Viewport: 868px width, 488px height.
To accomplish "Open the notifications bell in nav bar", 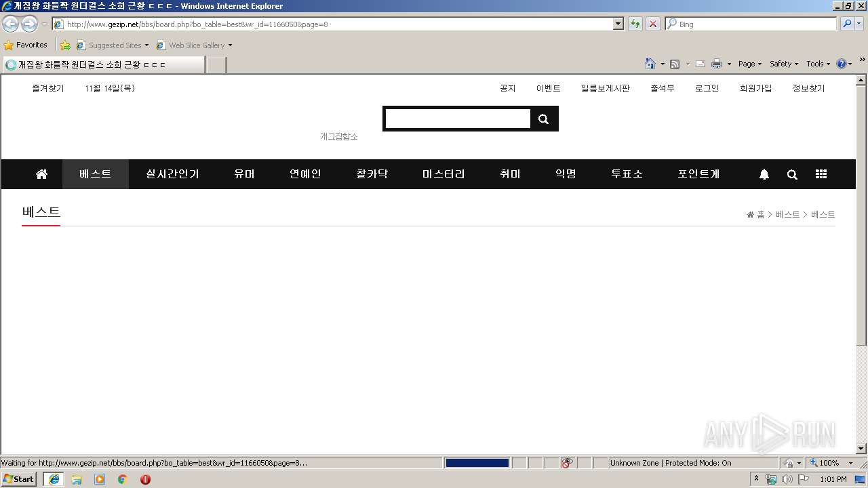I will (x=764, y=174).
